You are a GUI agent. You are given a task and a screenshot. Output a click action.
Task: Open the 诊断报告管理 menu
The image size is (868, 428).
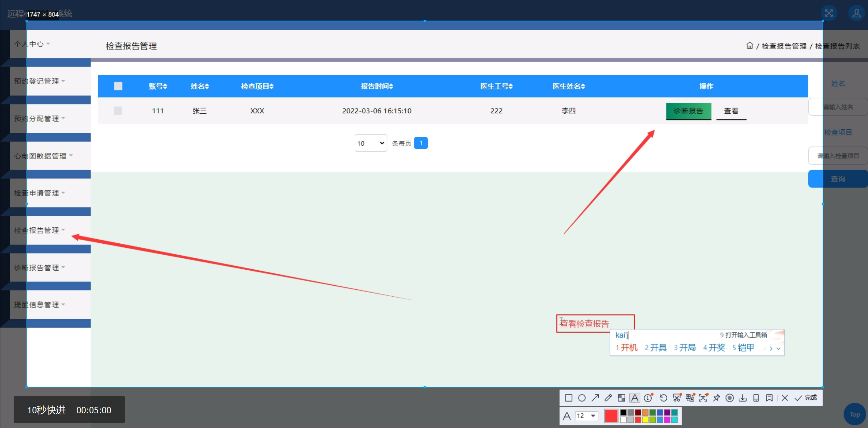pyautogui.click(x=38, y=267)
